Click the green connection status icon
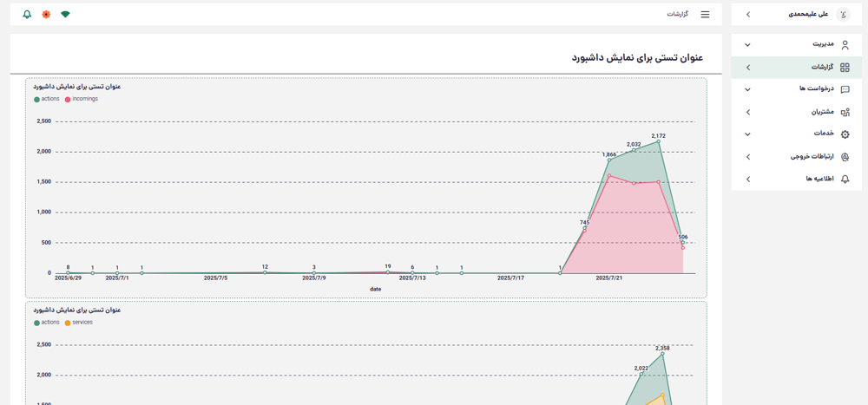This screenshot has width=868, height=405. (x=65, y=15)
